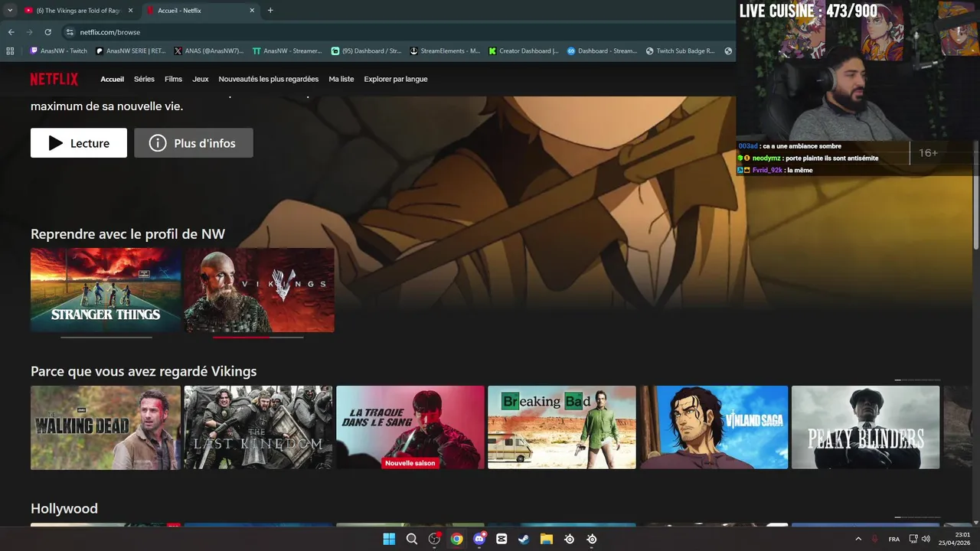The height and width of the screenshot is (551, 980).
Task: Open the Windows Start menu
Action: tap(389, 539)
